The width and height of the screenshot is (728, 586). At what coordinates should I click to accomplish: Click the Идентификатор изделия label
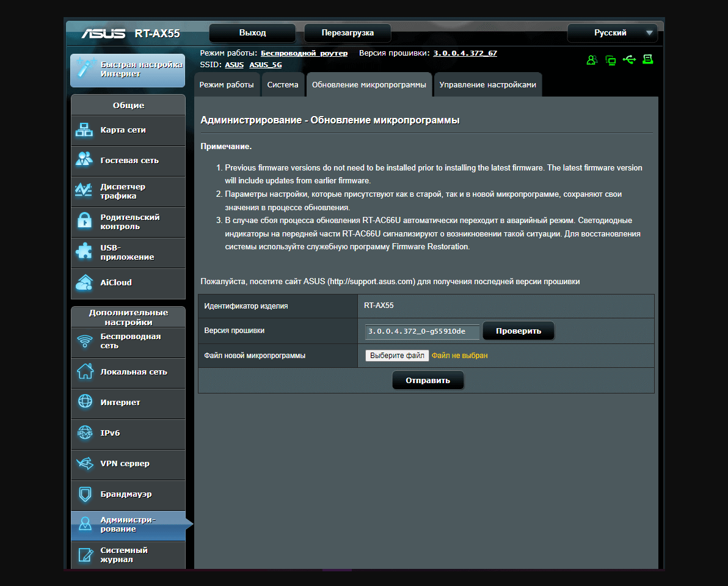pyautogui.click(x=246, y=306)
